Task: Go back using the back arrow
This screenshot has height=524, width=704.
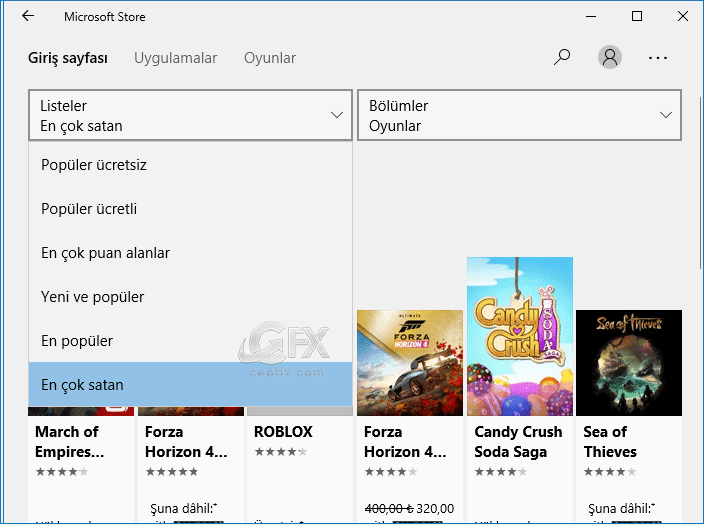Action: 28,16
